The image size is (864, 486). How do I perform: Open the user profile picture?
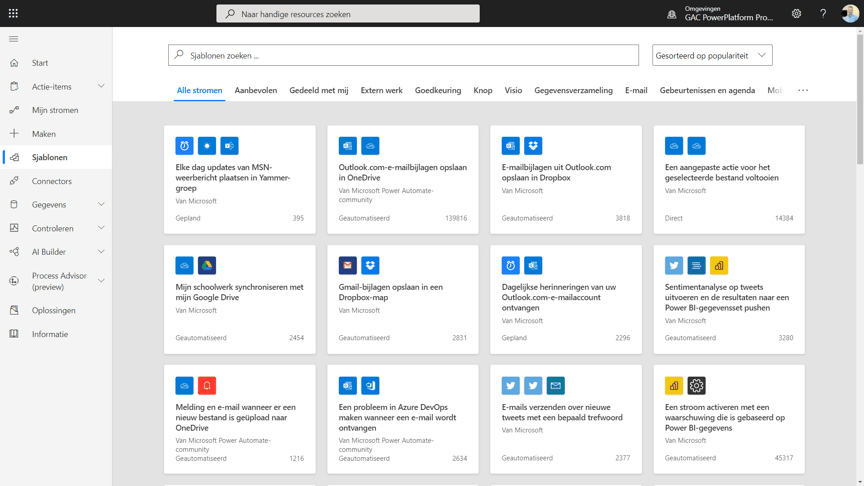pos(850,13)
